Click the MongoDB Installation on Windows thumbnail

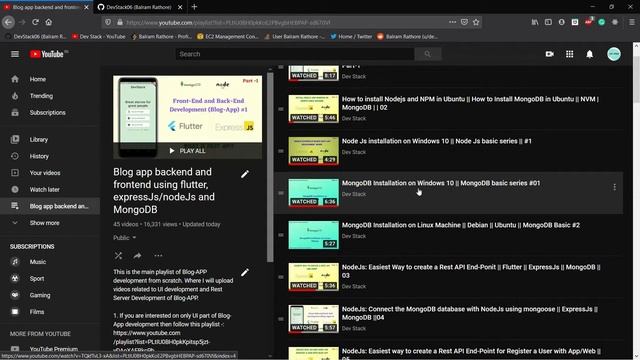coord(313,193)
